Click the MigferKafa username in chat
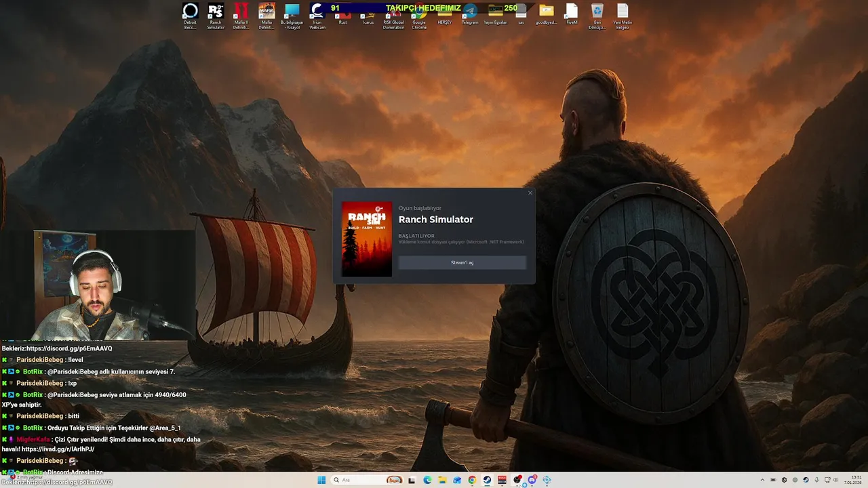 [33, 439]
